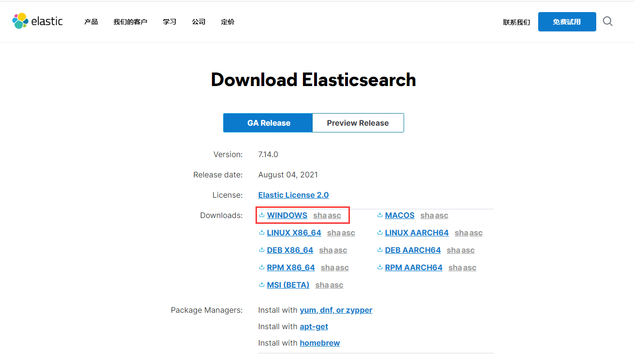
Task: Click download icon next to WINDOWS
Action: tap(262, 215)
